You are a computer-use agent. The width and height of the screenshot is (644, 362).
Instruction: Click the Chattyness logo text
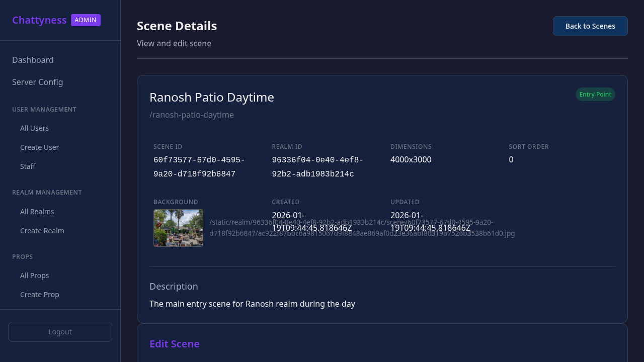(39, 20)
